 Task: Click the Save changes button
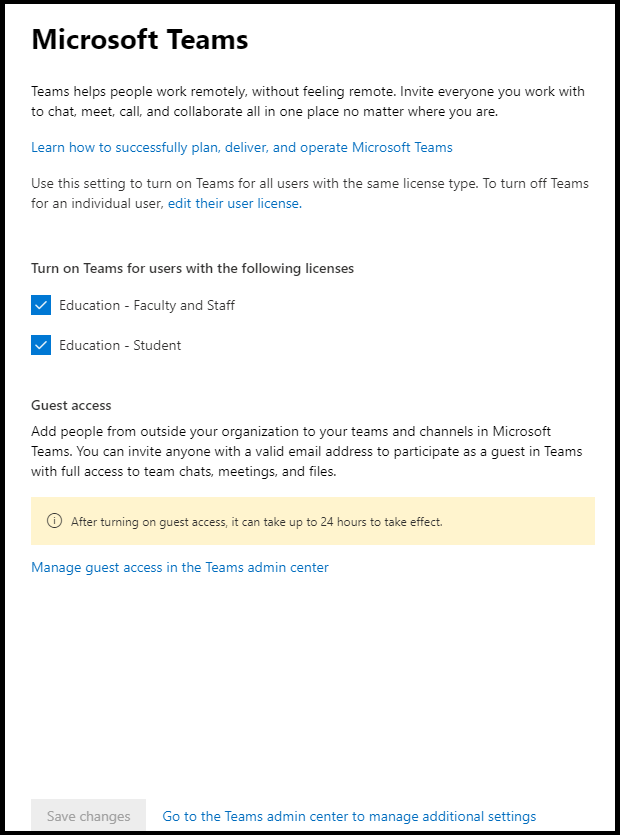(88, 816)
